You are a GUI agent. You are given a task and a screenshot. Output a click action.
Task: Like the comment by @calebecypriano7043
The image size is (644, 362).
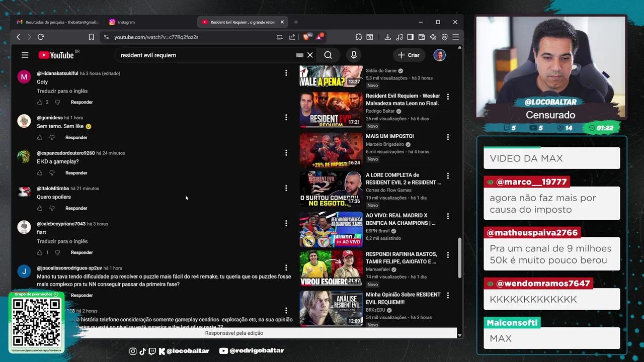(x=40, y=252)
